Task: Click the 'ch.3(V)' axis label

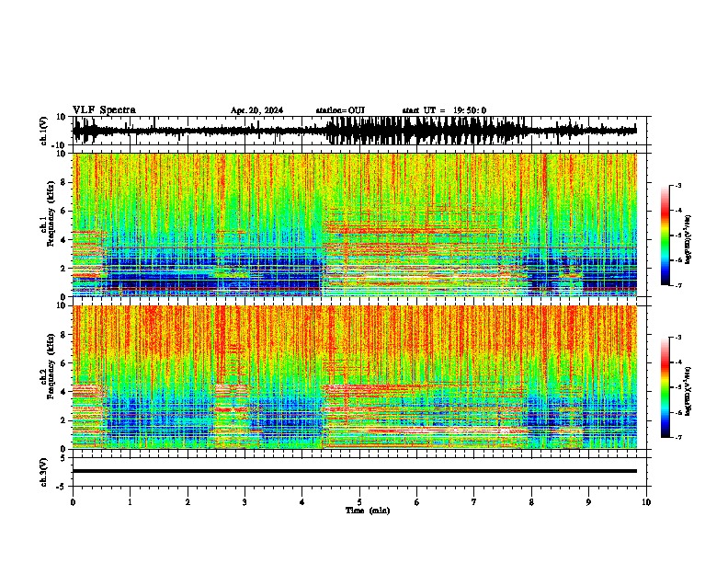Action: pos(44,473)
